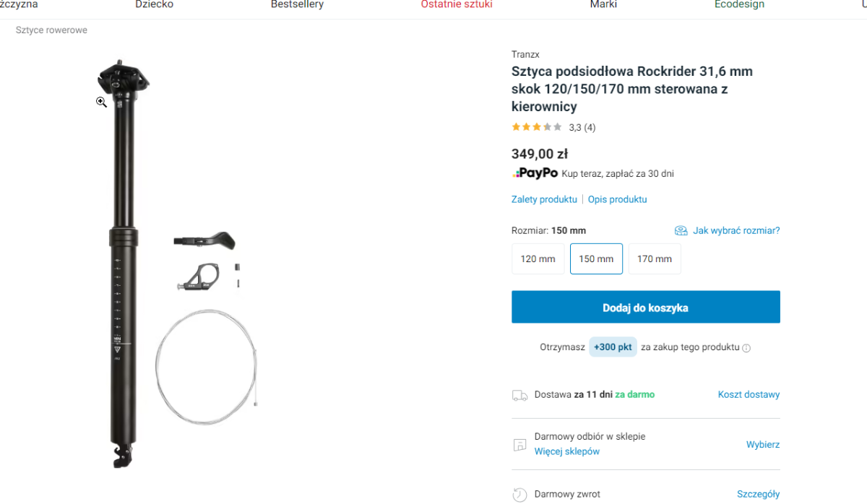The height and width of the screenshot is (504, 867).
Task: Select the 150 mm size option
Action: tap(596, 258)
